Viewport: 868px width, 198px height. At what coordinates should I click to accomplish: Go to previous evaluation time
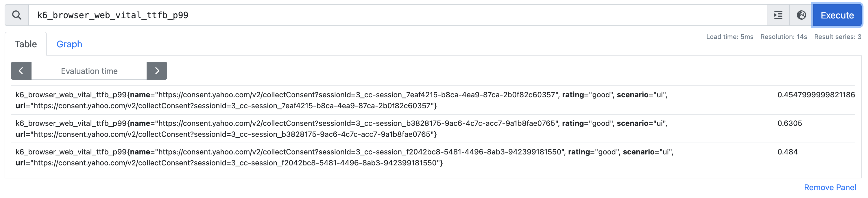[21, 71]
